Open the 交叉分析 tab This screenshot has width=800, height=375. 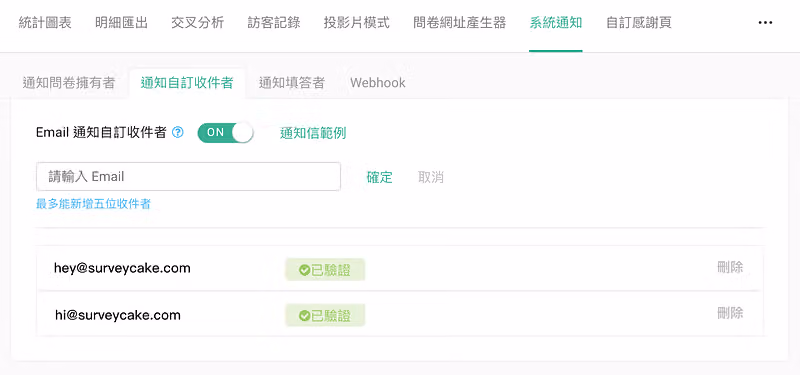point(197,23)
